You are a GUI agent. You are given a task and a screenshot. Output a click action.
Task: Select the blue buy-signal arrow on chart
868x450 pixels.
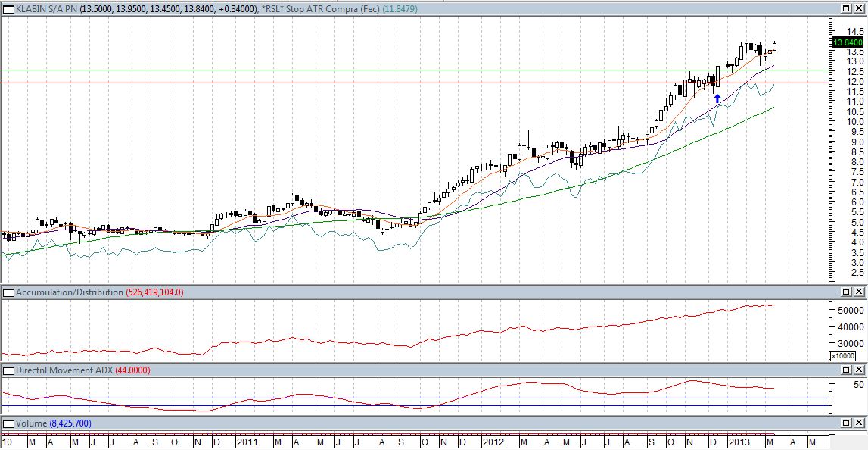(717, 98)
